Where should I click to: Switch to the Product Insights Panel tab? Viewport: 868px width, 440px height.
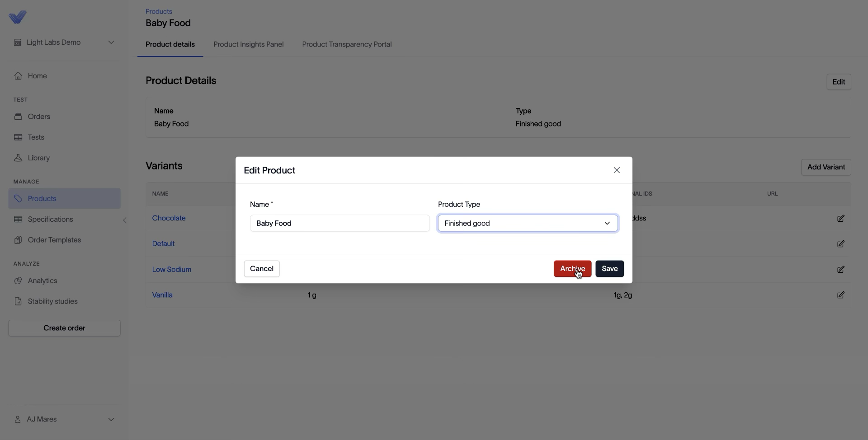click(248, 44)
